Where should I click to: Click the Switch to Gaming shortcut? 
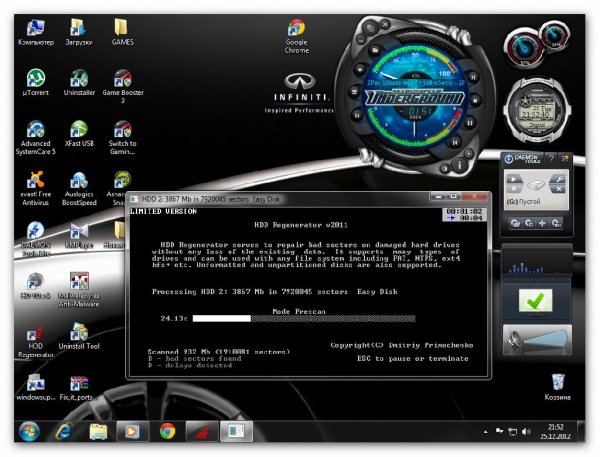coord(122,137)
